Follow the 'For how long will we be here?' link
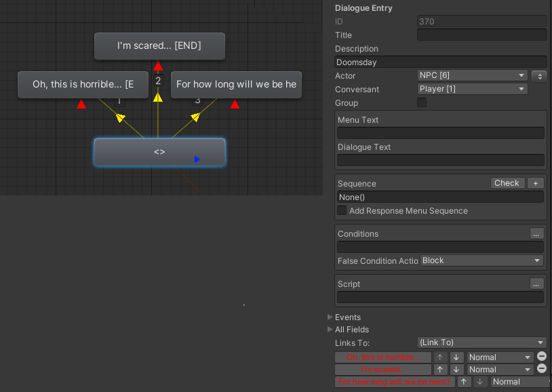552x392 pixels. coord(395,382)
